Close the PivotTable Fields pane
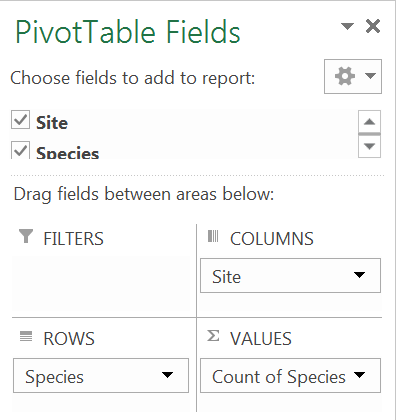396x420 pixels. point(373,26)
